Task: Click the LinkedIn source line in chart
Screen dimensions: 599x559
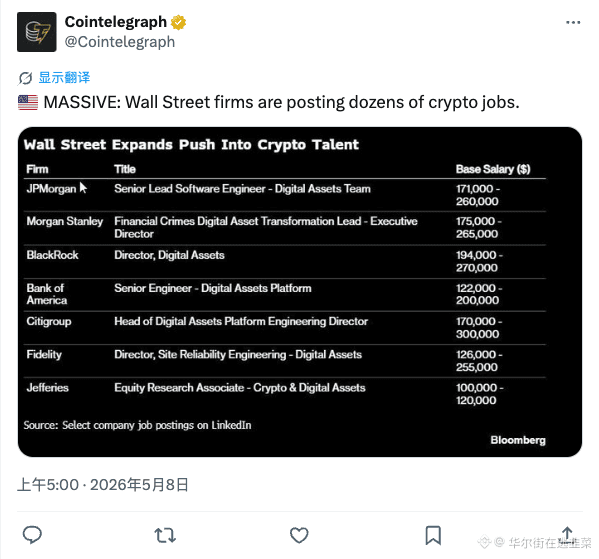Action: (138, 425)
